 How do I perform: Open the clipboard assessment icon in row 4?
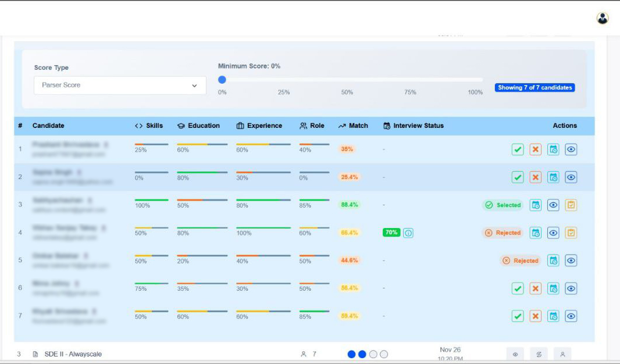[571, 233]
